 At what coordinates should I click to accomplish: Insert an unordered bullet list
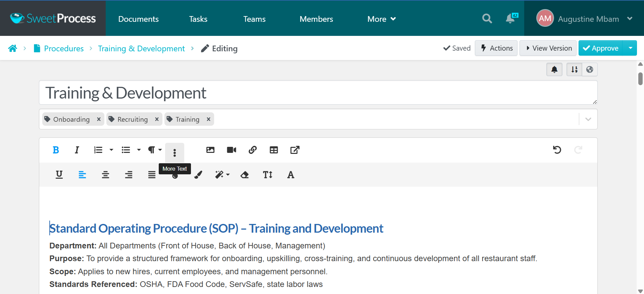[126, 150]
